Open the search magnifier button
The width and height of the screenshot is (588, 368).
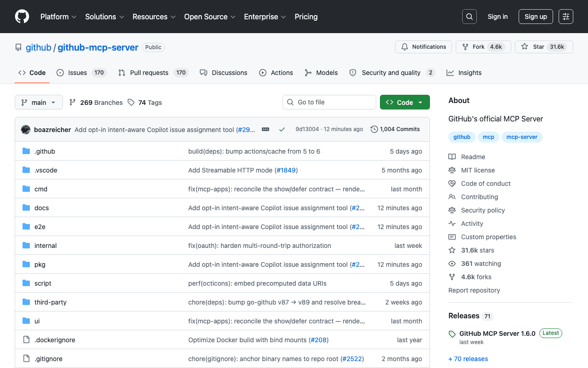pyautogui.click(x=469, y=17)
